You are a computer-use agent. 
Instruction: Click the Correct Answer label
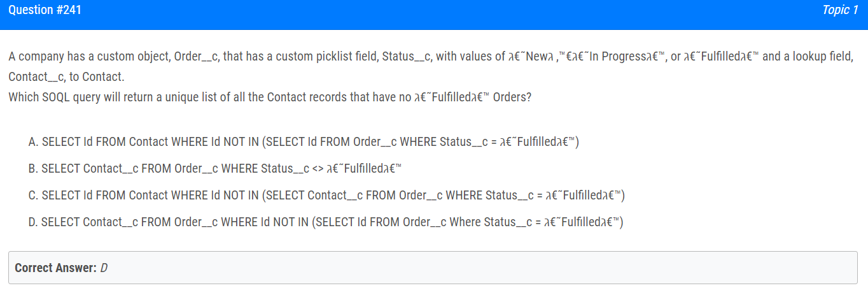click(x=56, y=268)
